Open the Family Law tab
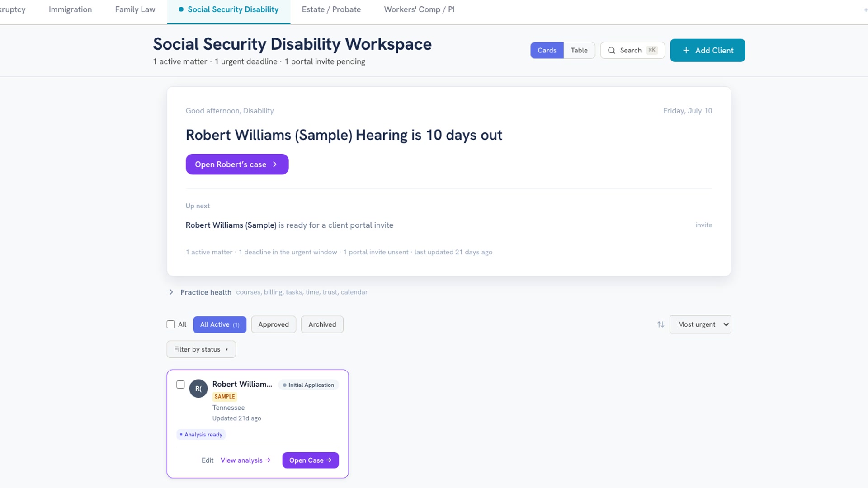Screen dimensions: 868x488 pyautogui.click(x=135, y=9)
